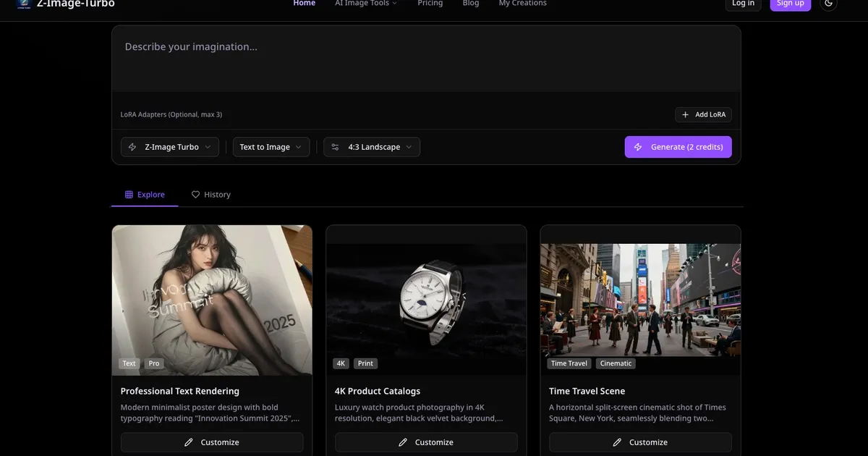Click pencil icon under Time Travel Scene
This screenshot has width=868, height=456.
click(x=617, y=442)
